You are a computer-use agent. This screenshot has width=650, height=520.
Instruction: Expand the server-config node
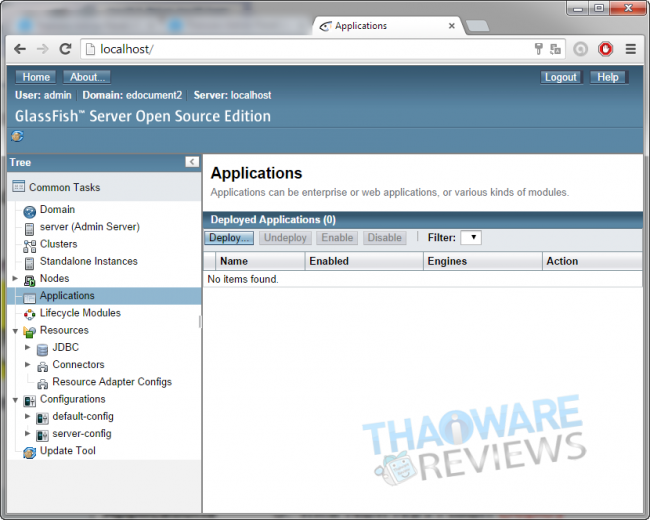point(28,433)
